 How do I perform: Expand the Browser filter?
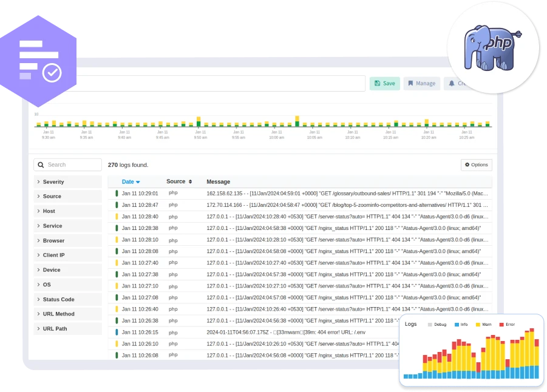(x=67, y=241)
